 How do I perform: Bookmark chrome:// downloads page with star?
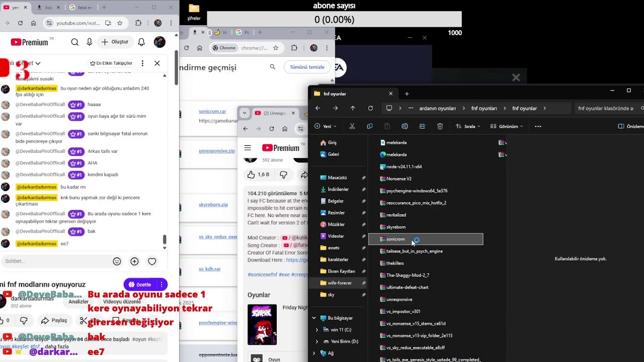[276, 48]
